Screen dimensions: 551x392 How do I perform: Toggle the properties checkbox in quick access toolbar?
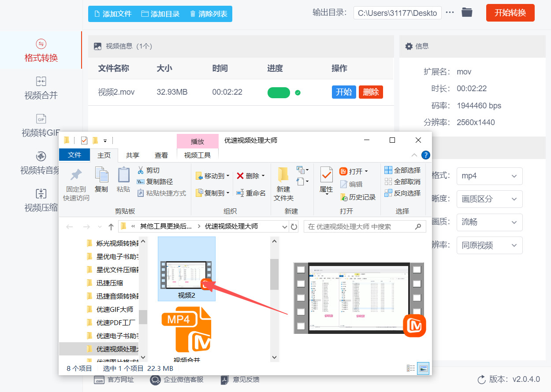84,141
